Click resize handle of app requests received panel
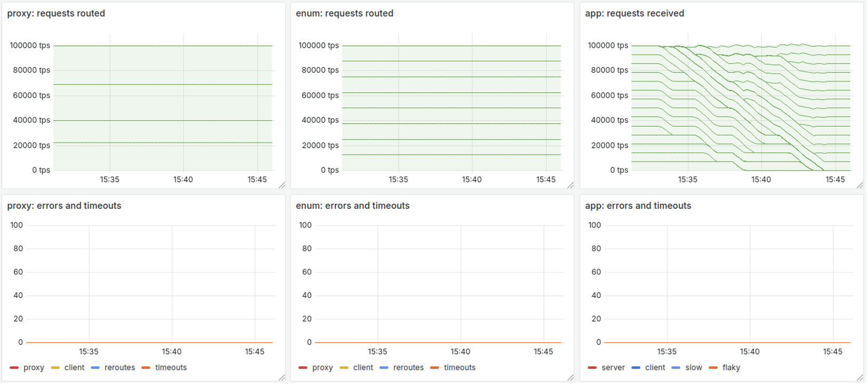Viewport: 868px width, 386px height. tap(859, 186)
